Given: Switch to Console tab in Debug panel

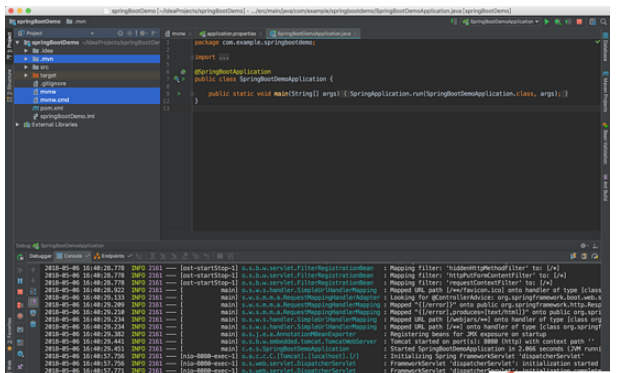Looking at the screenshot, I should coord(72,256).
